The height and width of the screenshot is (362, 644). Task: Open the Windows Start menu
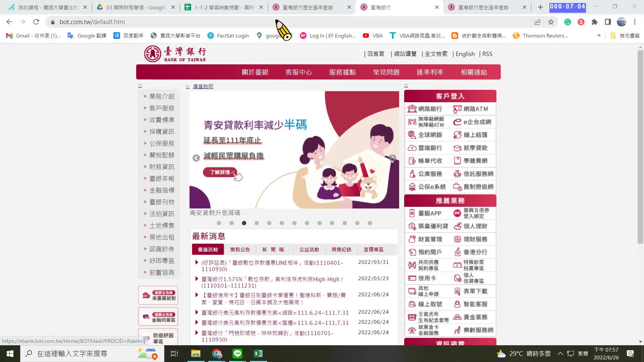[x=10, y=354]
